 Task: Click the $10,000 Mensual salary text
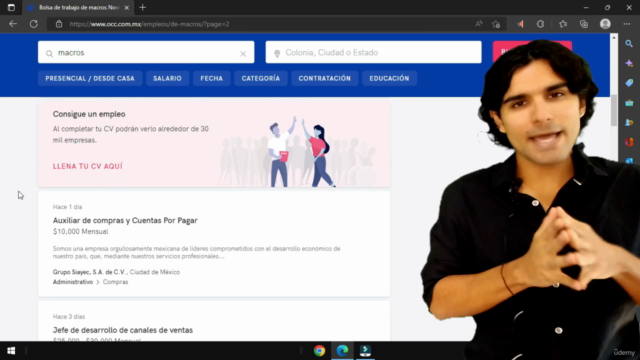(x=80, y=231)
